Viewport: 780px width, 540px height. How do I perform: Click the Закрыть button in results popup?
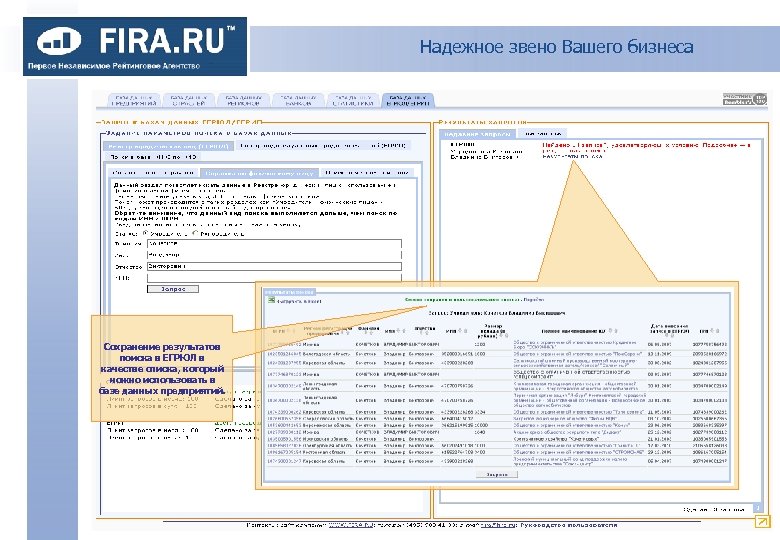click(x=497, y=475)
